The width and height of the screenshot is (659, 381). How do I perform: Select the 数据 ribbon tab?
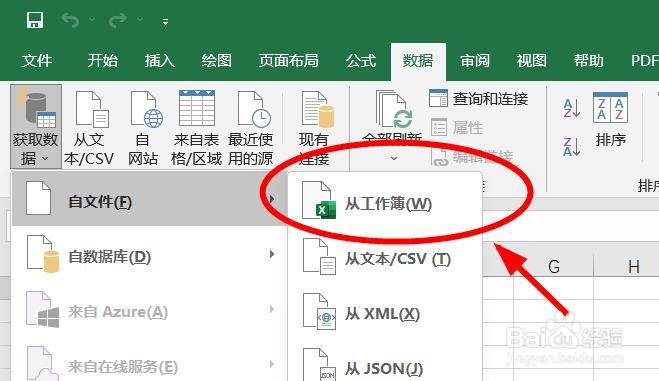click(418, 61)
